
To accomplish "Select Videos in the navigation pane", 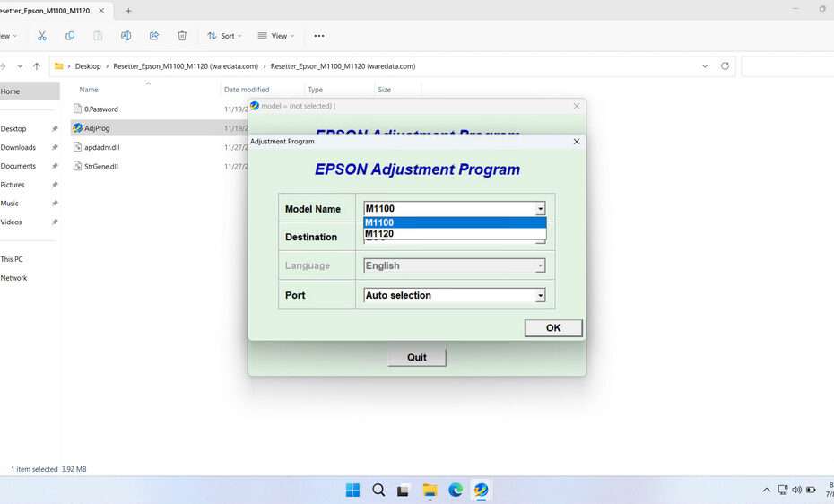I will pyautogui.click(x=11, y=222).
